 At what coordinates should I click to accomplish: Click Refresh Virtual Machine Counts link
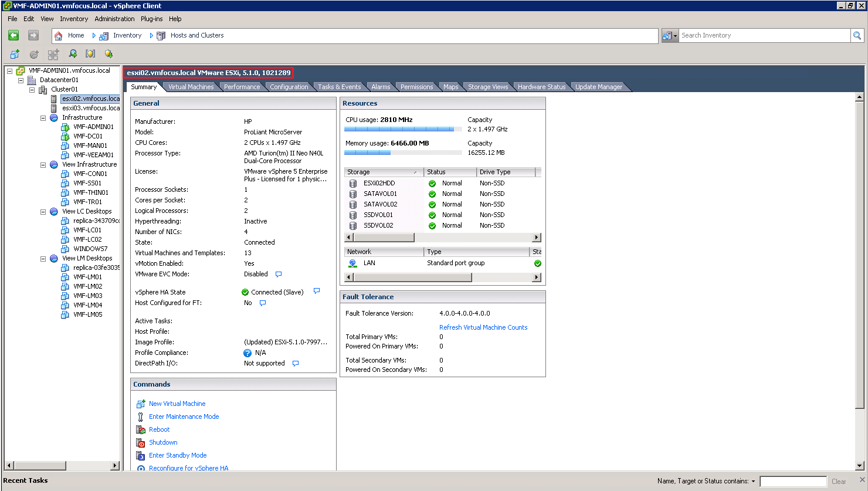(483, 327)
